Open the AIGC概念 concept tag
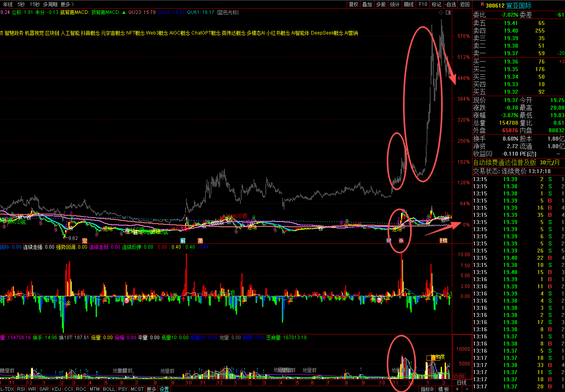The height and width of the screenshot is (392, 565). pyautogui.click(x=180, y=33)
